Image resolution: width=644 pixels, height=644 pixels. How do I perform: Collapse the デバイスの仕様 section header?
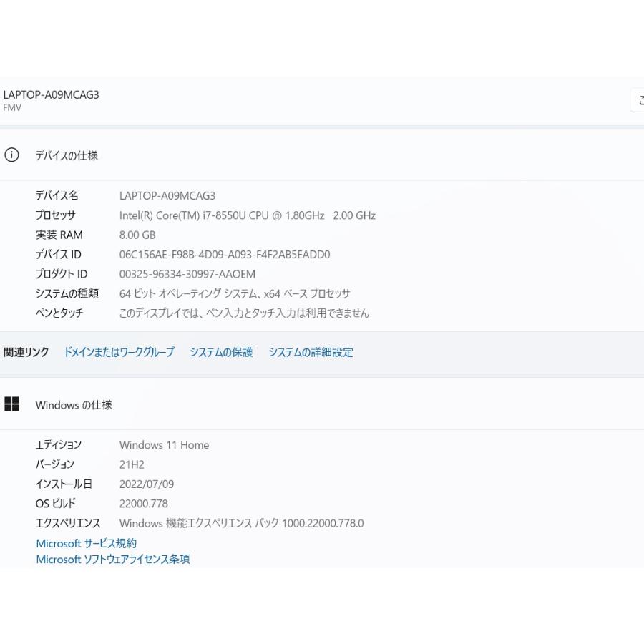click(67, 155)
